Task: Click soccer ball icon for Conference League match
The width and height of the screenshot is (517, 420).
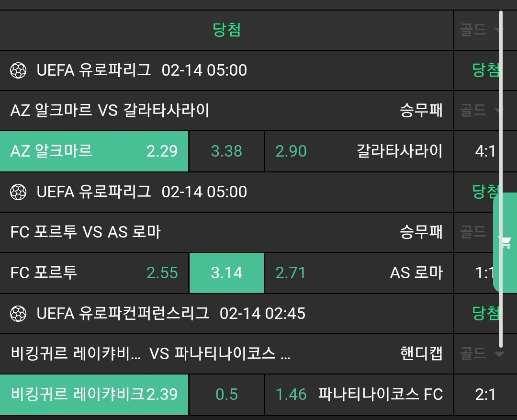Action: 18,314
